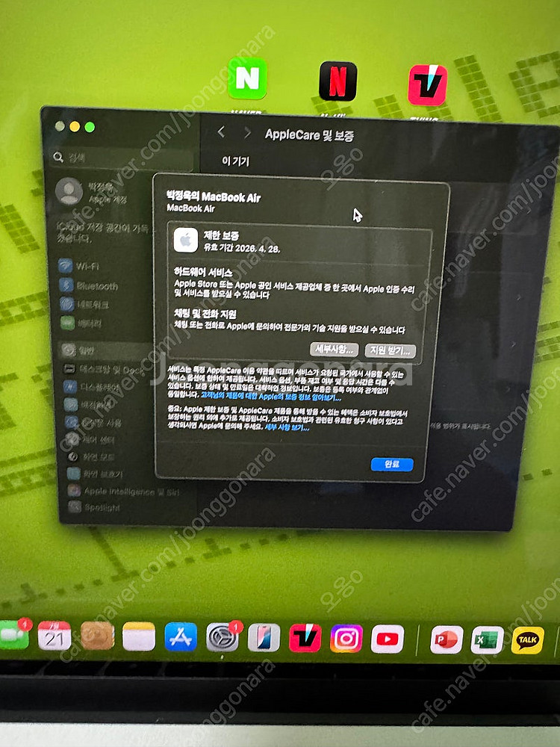560x747 pixels.
Task: Click the 채팅 및 전화 지원 heading
Action: [205, 314]
